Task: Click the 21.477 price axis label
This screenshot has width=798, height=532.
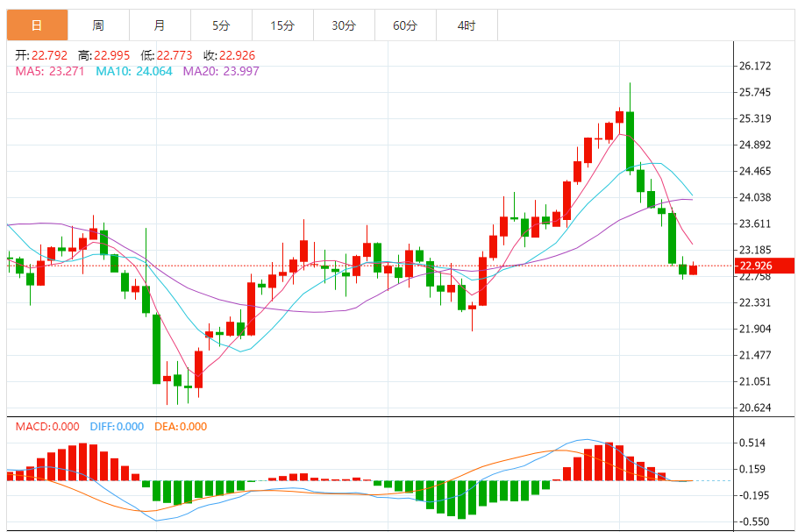Action: [x=755, y=355]
